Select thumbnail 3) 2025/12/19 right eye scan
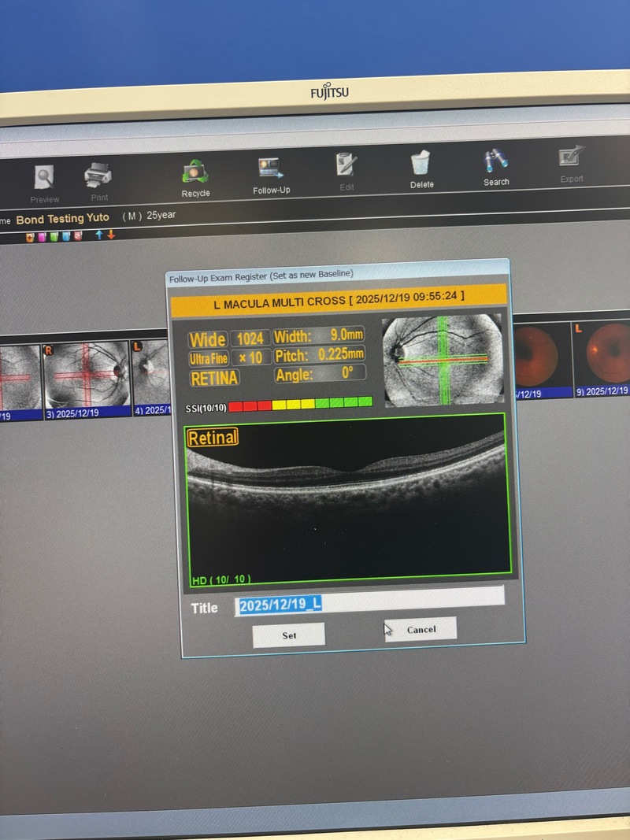630x840 pixels. tap(87, 376)
